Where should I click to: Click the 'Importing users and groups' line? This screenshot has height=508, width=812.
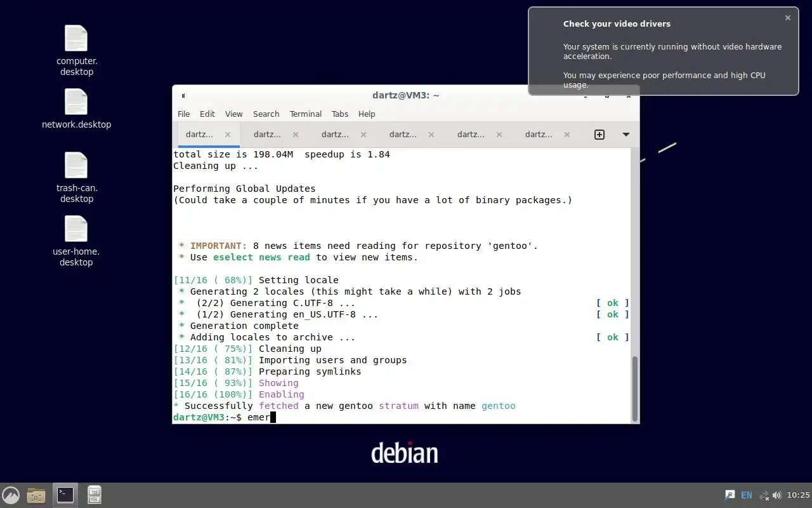click(290, 360)
